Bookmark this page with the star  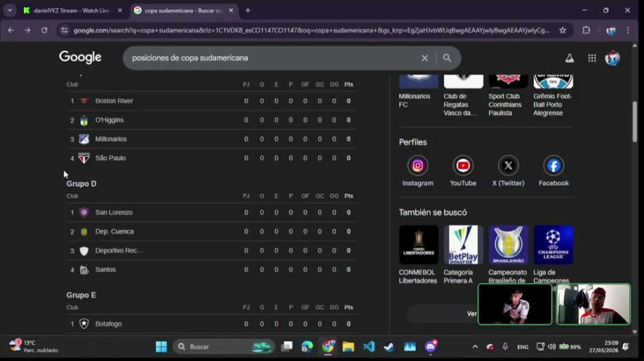pyautogui.click(x=563, y=30)
